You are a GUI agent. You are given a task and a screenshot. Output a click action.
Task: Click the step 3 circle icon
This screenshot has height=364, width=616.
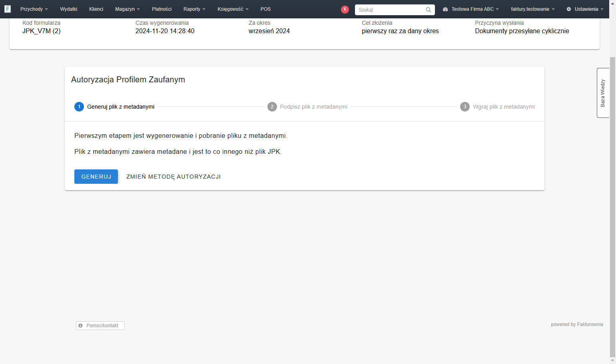(x=465, y=107)
